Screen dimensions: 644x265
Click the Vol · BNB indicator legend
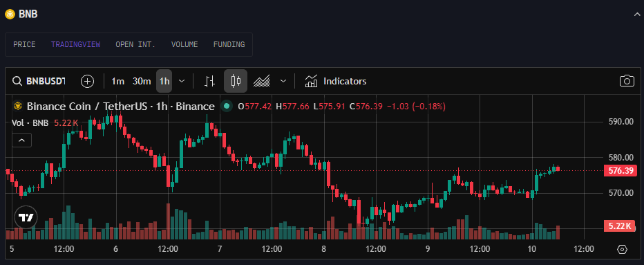point(45,122)
